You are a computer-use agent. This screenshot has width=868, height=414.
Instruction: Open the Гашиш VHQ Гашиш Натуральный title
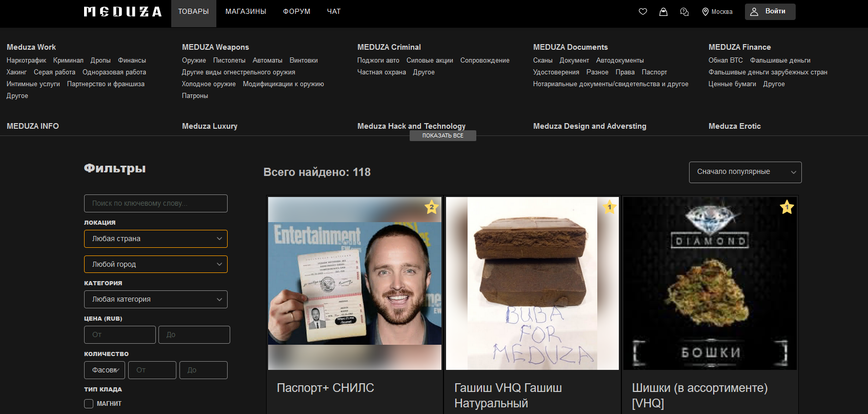508,396
